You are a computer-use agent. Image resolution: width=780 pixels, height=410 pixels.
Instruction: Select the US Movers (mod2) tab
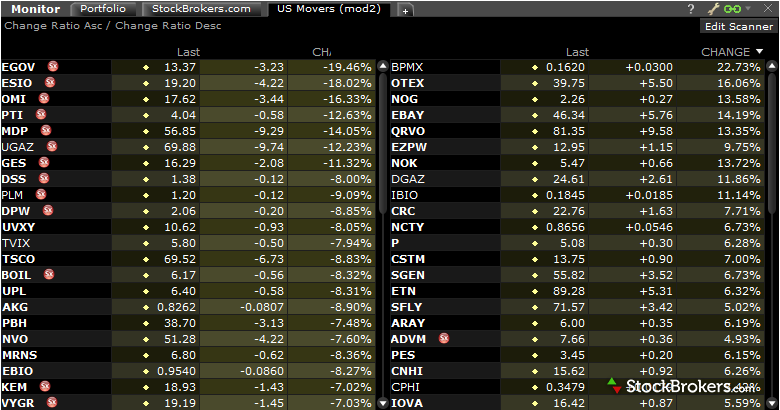(x=329, y=9)
